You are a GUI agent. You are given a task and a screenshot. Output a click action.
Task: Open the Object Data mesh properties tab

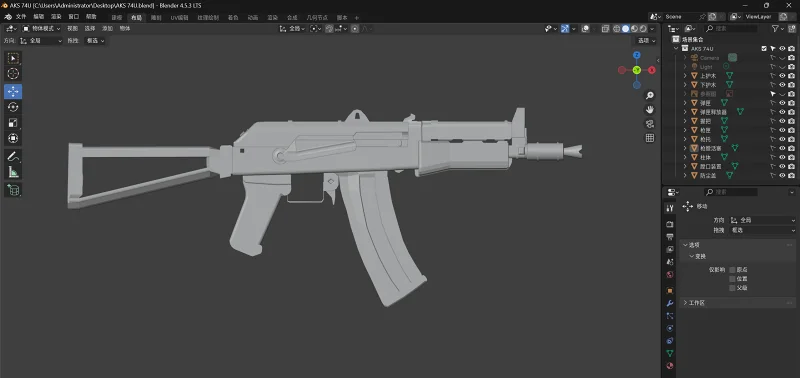pos(670,353)
